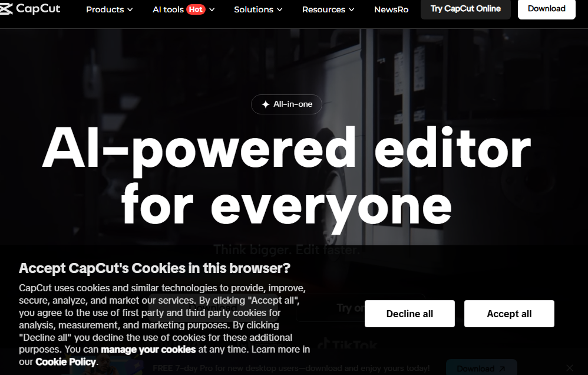Screen dimensions: 588x375
Task: Click the sparkle icon in All-in-one badge
Action: click(x=265, y=104)
